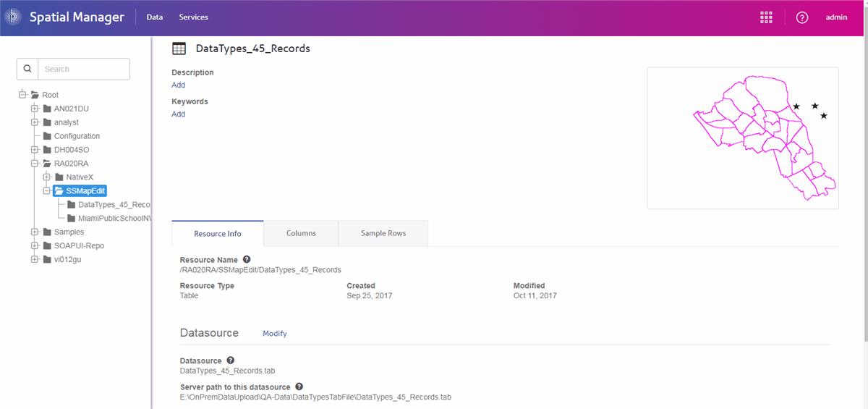Viewport: 868px width, 409px height.
Task: Click the Modify datasource link
Action: point(275,334)
